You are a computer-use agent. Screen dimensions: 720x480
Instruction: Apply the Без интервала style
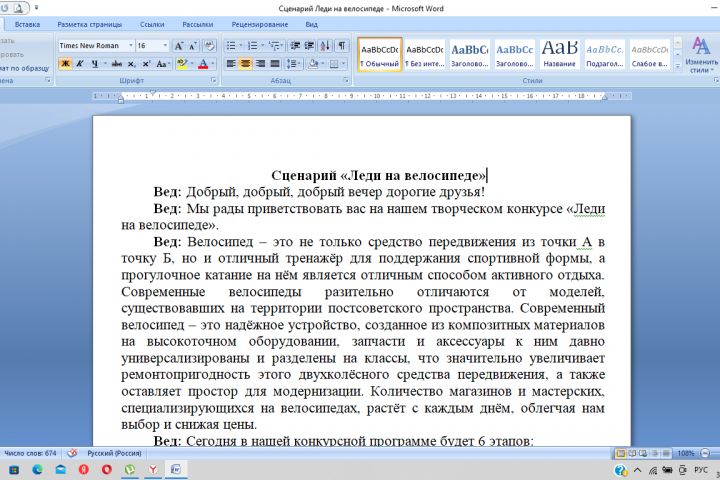click(425, 55)
